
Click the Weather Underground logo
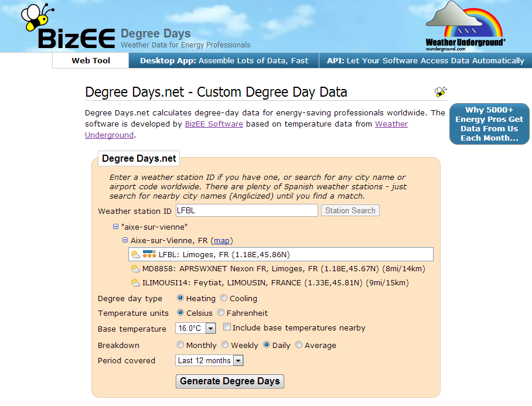point(465,26)
